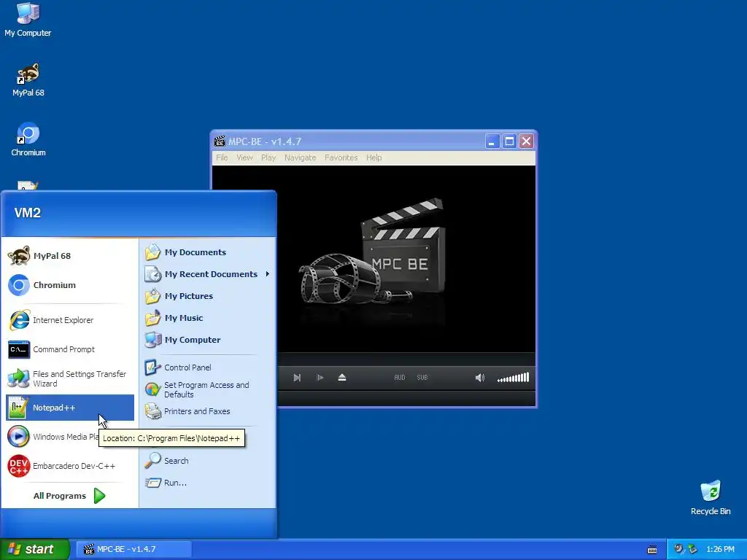Screen dimensions: 747x560
Task: Launch Chromium from the Start menu list
Action: click(69, 285)
